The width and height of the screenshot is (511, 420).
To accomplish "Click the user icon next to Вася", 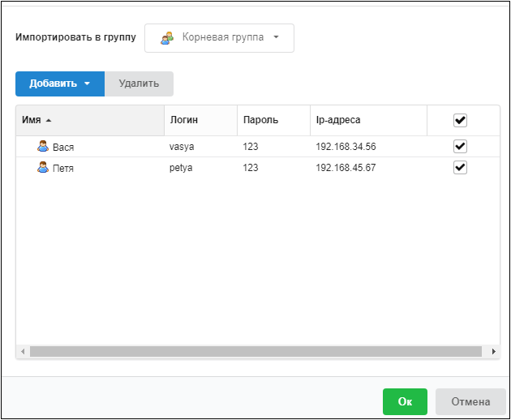I will [43, 146].
